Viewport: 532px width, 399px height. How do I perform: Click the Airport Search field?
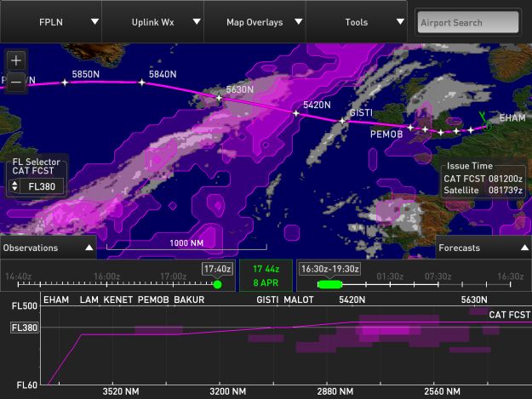click(x=468, y=23)
